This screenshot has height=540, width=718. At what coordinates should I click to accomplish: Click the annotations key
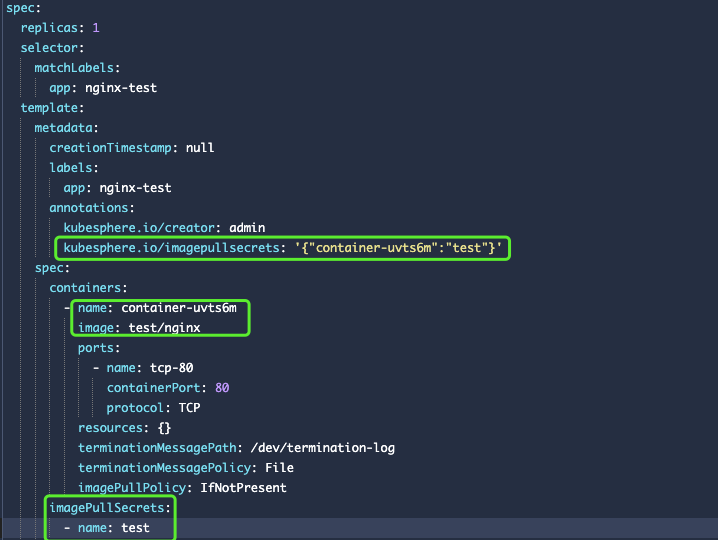click(x=92, y=208)
